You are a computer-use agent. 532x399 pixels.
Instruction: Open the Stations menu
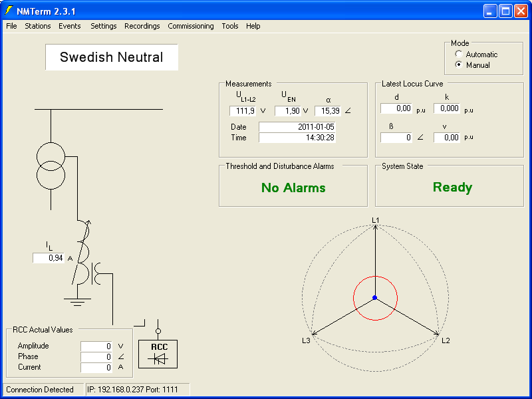[38, 26]
